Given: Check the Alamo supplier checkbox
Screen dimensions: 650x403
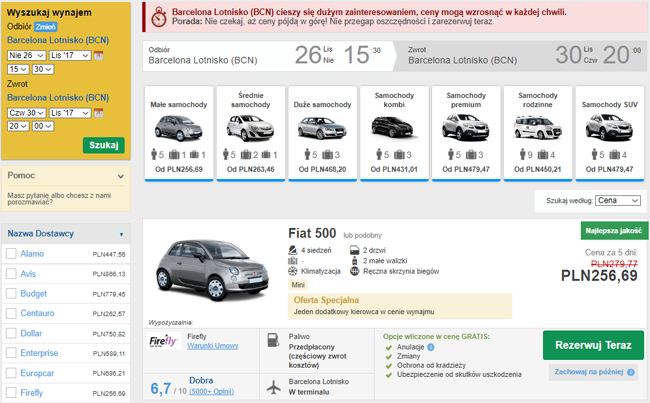Looking at the screenshot, I should [x=11, y=253].
